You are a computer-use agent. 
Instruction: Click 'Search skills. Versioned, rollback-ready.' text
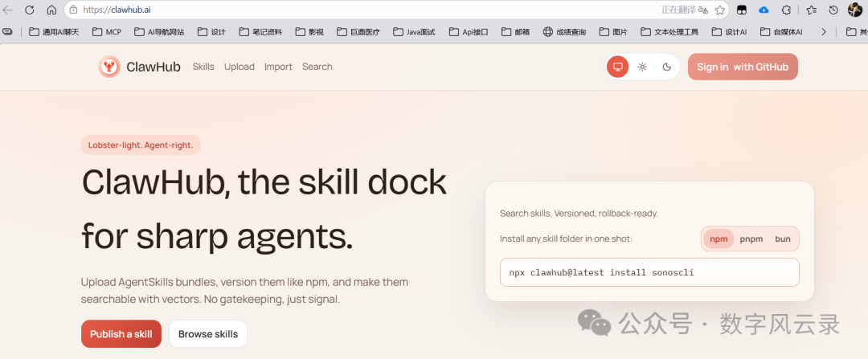coord(579,213)
